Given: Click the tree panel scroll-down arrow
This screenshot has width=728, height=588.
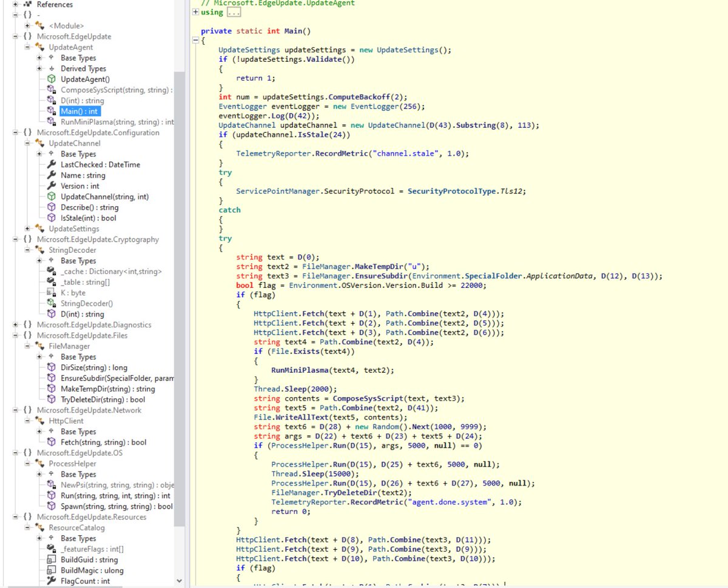Looking at the screenshot, I should (x=179, y=581).
